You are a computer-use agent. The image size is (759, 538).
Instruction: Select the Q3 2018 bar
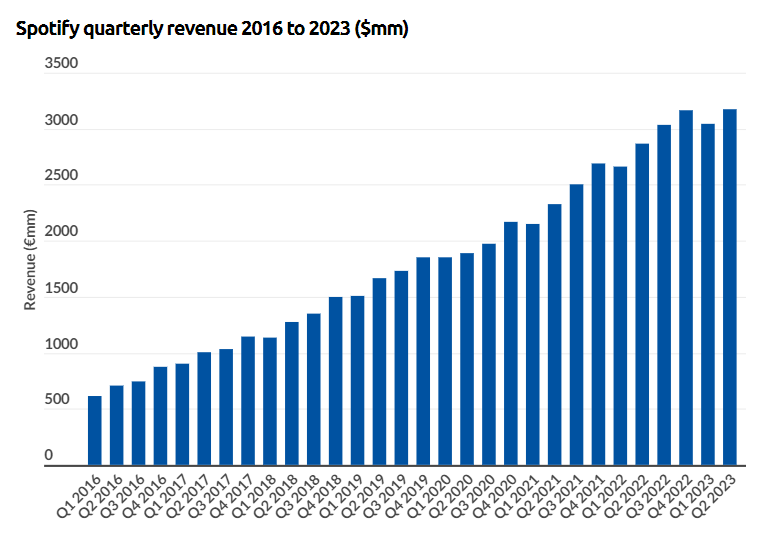314,389
